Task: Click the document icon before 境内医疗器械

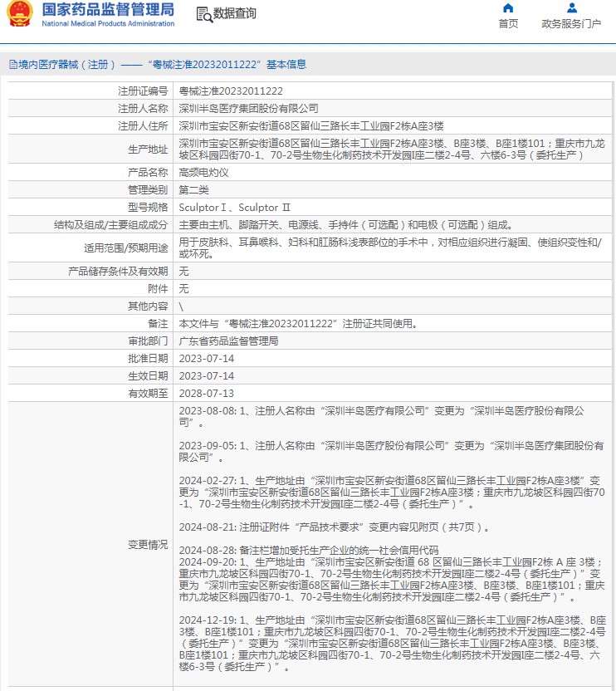Action: click(x=12, y=64)
